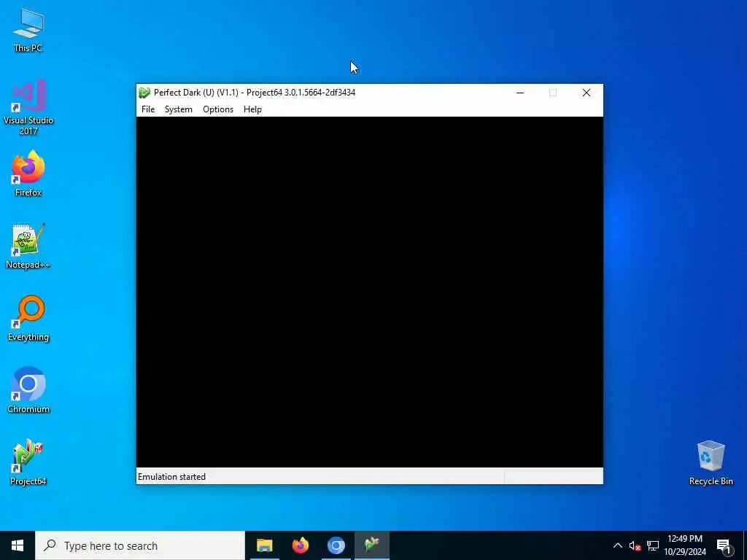
Task: Open Firefox from the taskbar
Action: (300, 545)
